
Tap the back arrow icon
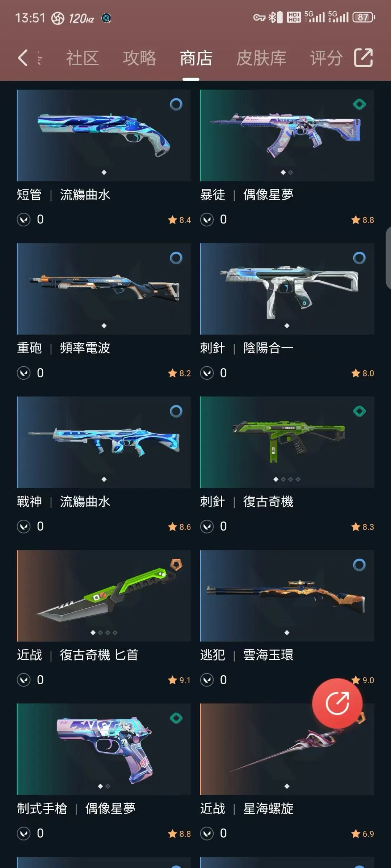23,58
